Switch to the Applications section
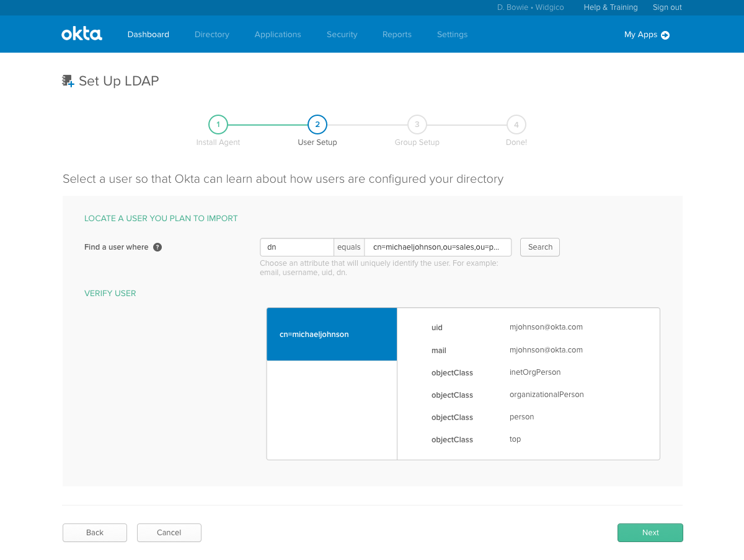This screenshot has width=744, height=560. click(x=277, y=34)
